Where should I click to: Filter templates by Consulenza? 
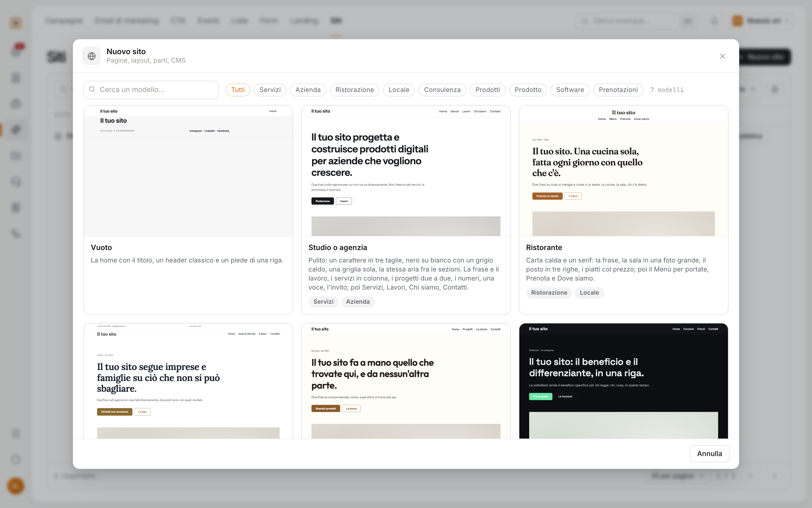pyautogui.click(x=442, y=90)
